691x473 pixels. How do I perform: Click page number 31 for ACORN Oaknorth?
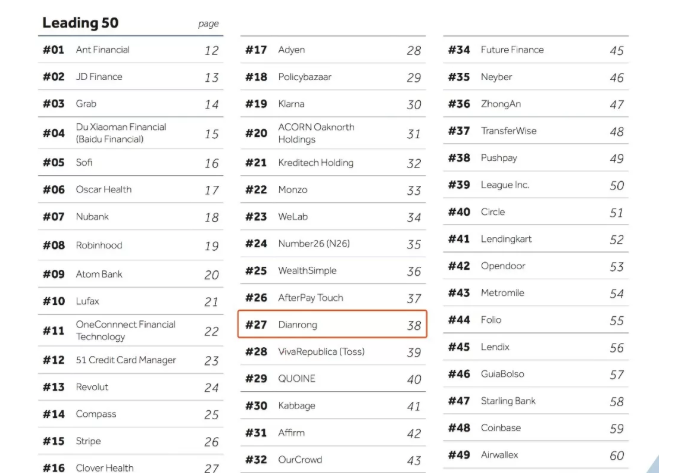coord(413,134)
